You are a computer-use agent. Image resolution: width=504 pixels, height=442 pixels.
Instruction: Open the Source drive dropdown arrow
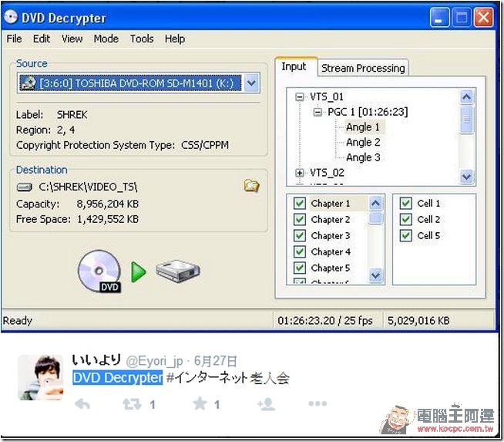(251, 83)
